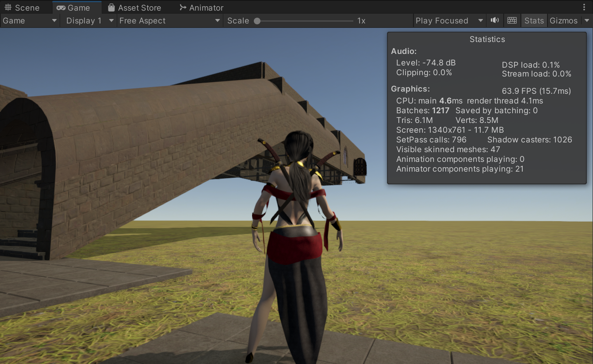Click the Animation components playing: 0 line
Screen dimensions: 593x364
[x=460, y=159]
